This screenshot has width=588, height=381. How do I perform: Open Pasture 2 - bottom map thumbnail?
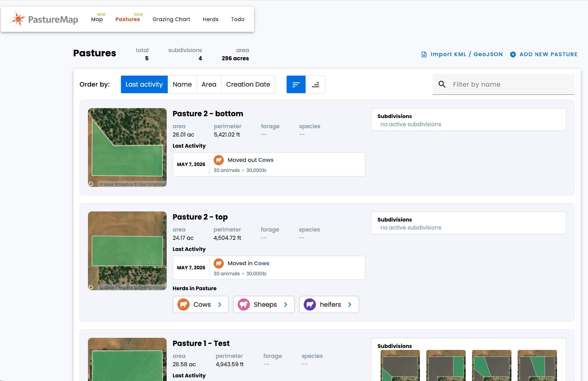point(127,147)
